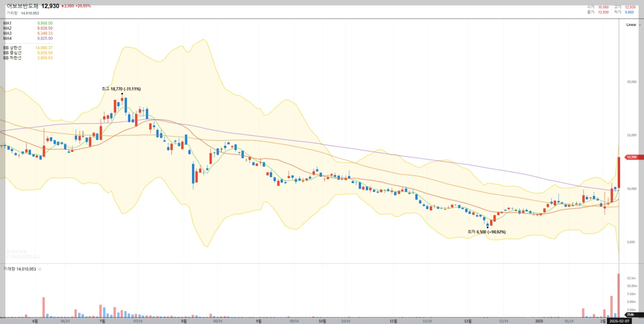Click the 2.50m volume axis label
Screen dimensions: 644x324
(x=631, y=310)
